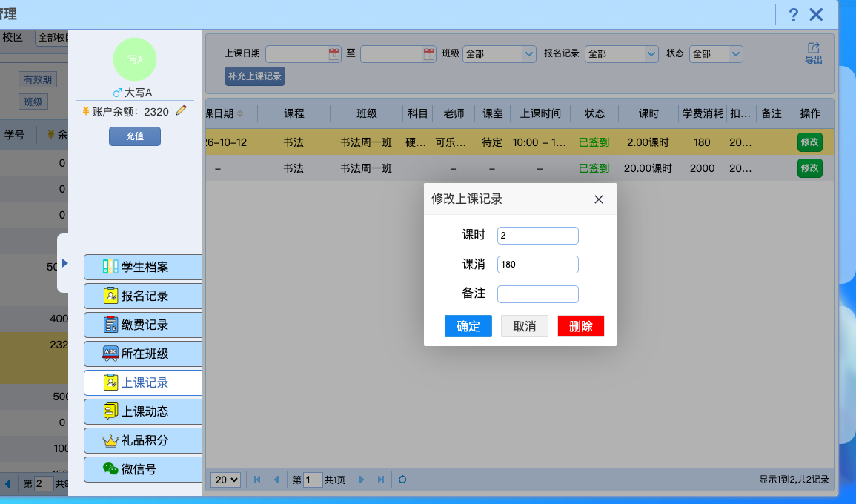
Task: Click the export (导出) icon
Action: pos(814,53)
